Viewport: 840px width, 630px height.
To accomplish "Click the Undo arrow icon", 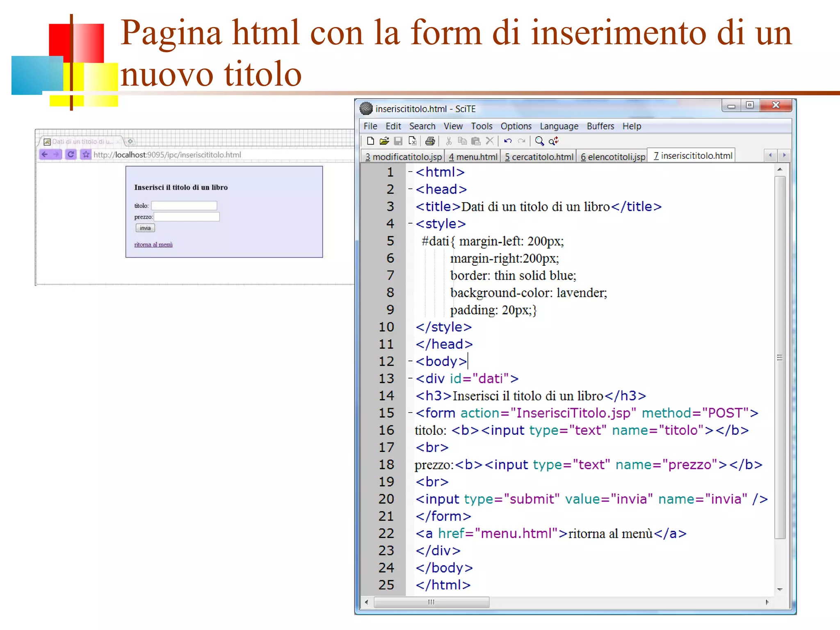I will point(508,141).
